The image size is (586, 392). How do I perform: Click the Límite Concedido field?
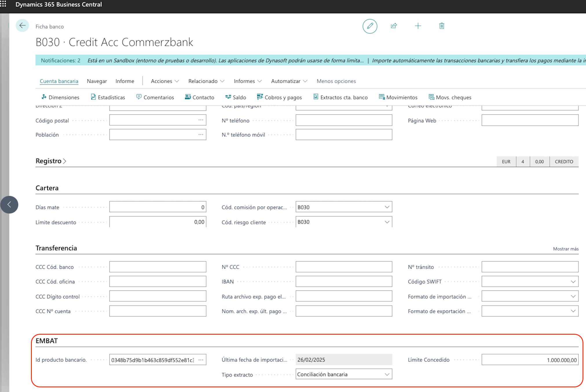click(x=530, y=360)
